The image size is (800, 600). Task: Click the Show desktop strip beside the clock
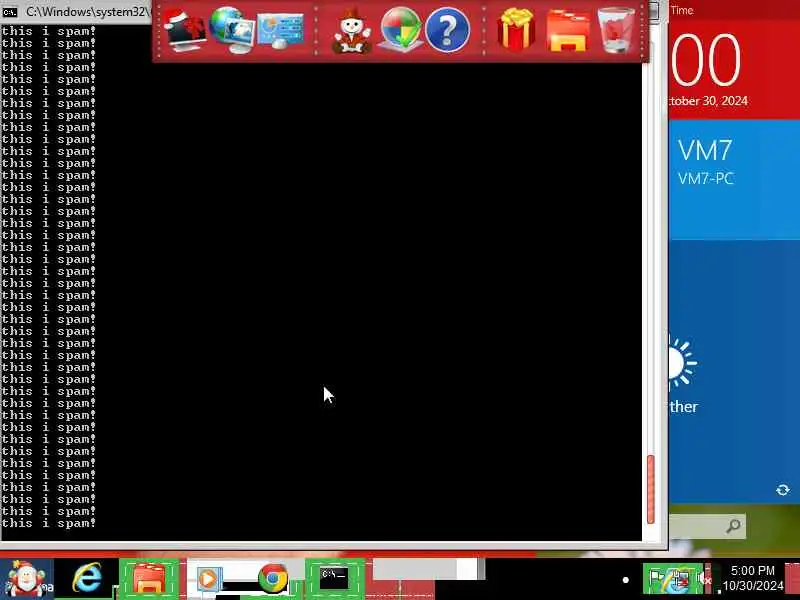click(792, 579)
